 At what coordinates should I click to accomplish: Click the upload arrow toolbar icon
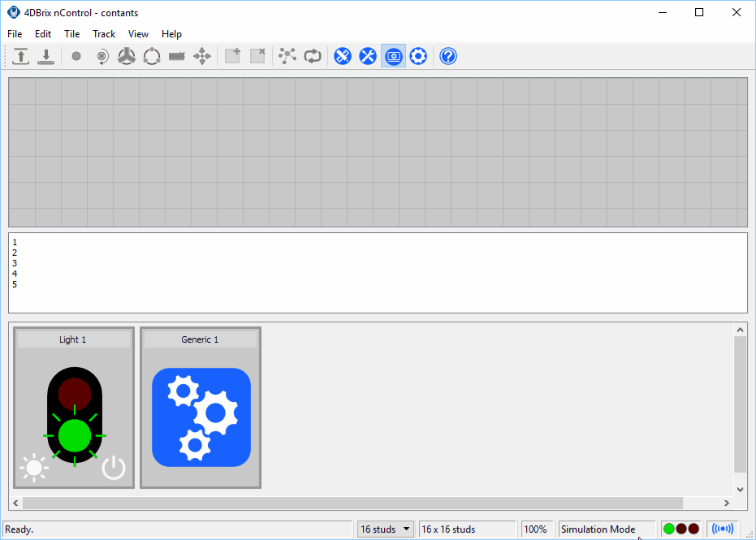20,56
